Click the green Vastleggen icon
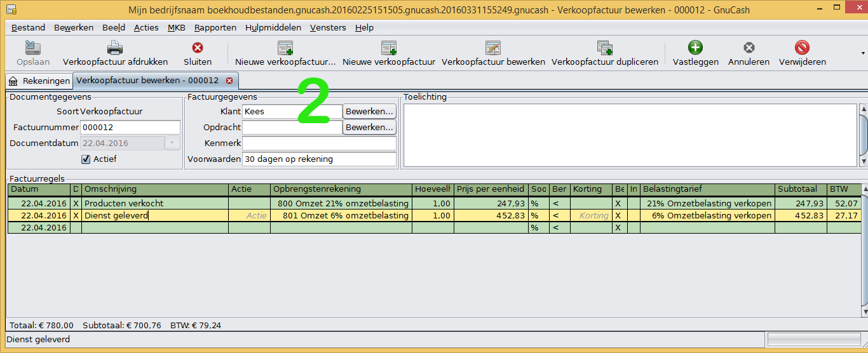Screen dimensions: 868x353 point(696,48)
